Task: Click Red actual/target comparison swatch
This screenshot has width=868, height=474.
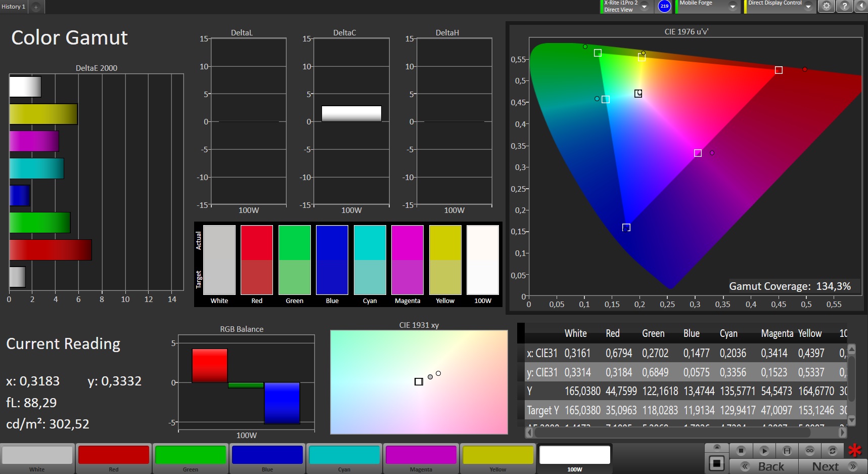Action: (257, 260)
